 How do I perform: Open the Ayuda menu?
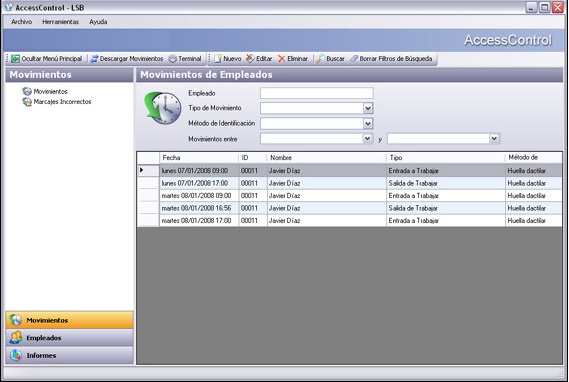tap(98, 22)
